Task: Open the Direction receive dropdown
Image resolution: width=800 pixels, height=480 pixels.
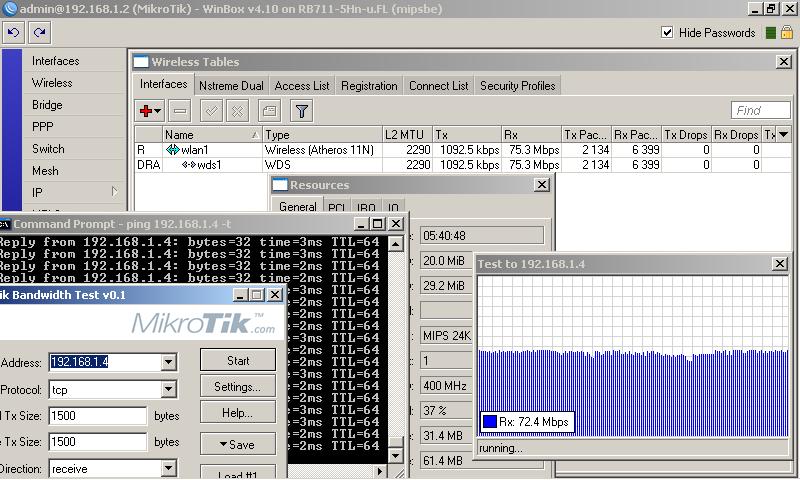Action: (x=167, y=468)
